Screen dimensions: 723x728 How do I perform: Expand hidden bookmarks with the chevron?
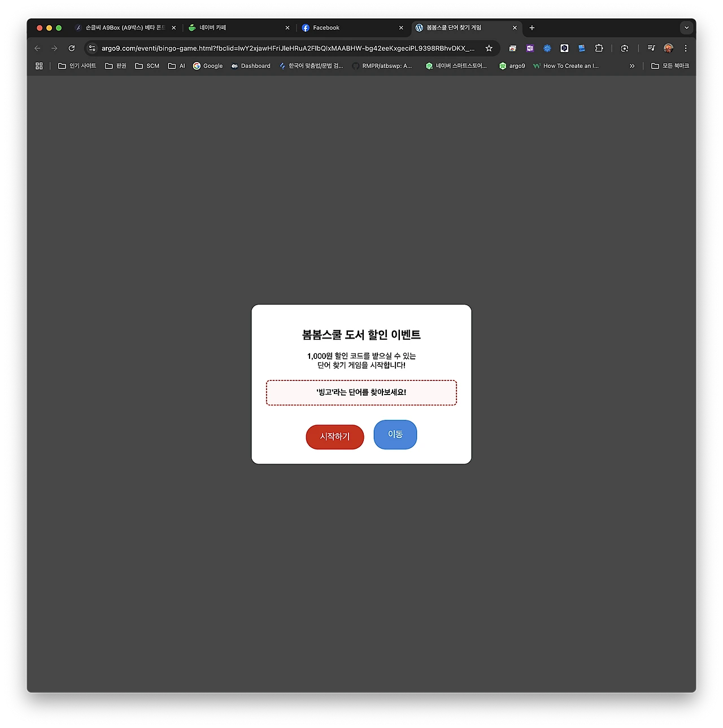(632, 66)
